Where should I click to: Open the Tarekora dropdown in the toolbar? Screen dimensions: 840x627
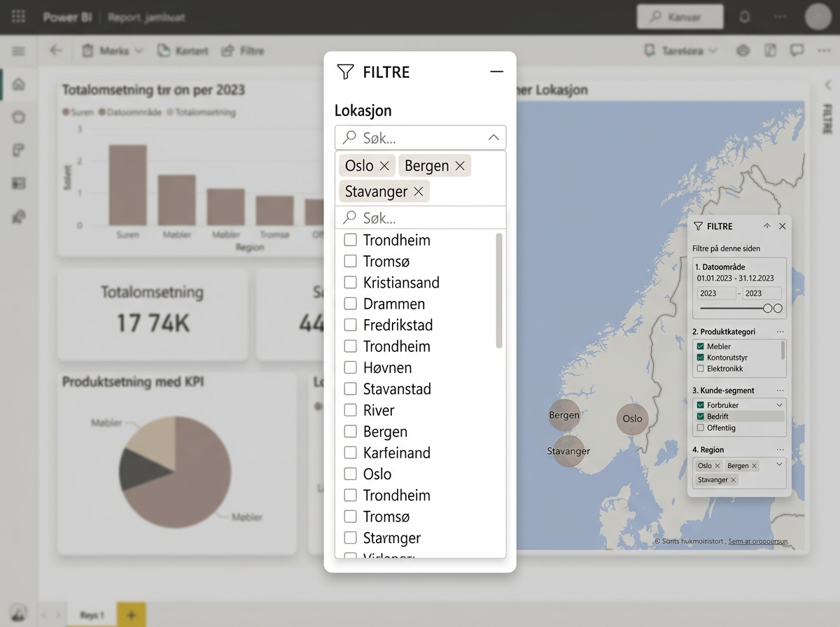[681, 51]
